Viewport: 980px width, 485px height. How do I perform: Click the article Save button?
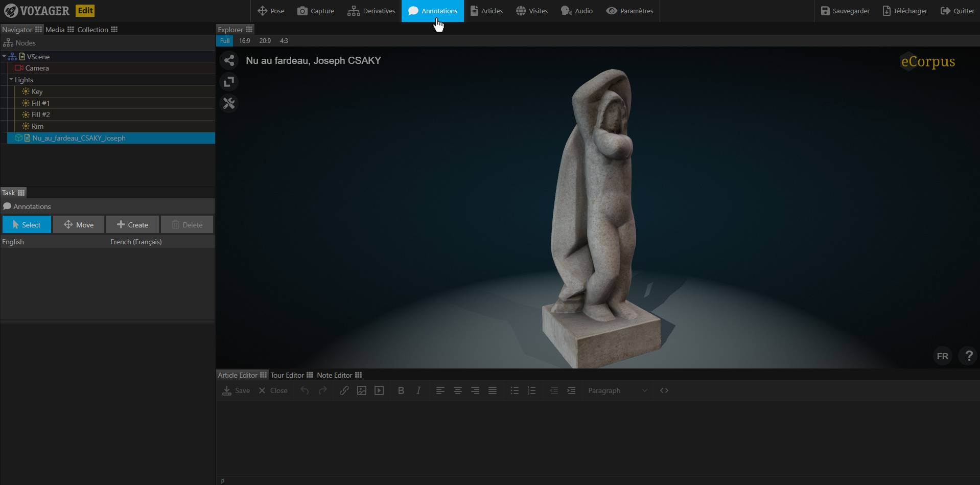[x=236, y=390]
